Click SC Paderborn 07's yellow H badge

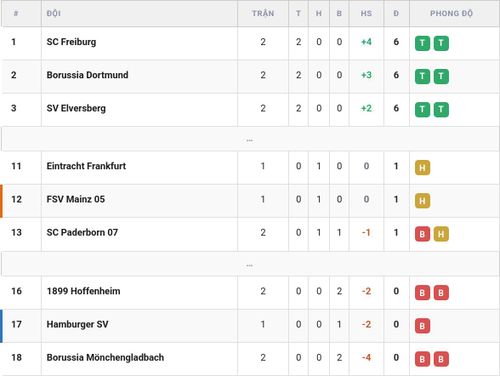[441, 234]
